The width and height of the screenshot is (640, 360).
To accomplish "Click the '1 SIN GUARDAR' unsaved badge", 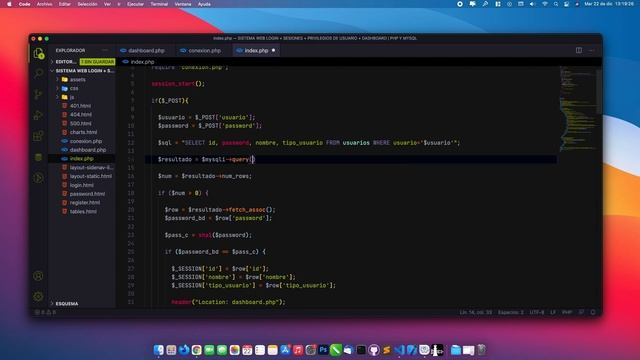I will pyautogui.click(x=97, y=62).
